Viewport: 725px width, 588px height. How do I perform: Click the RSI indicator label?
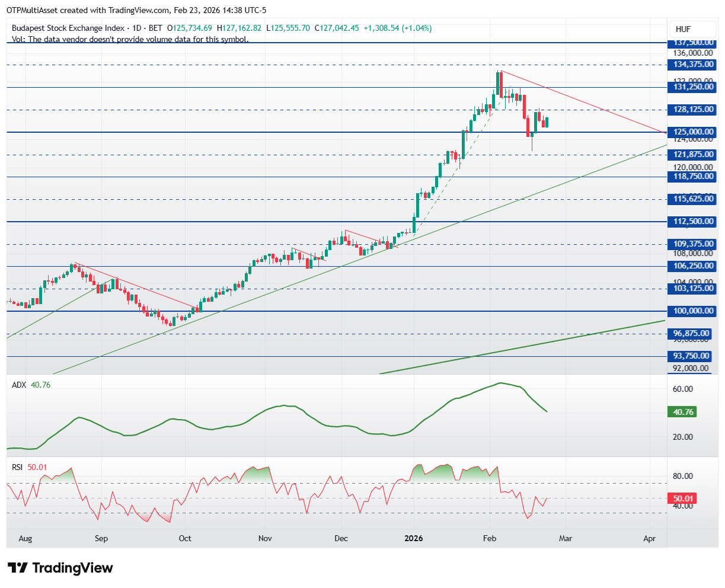[x=17, y=467]
